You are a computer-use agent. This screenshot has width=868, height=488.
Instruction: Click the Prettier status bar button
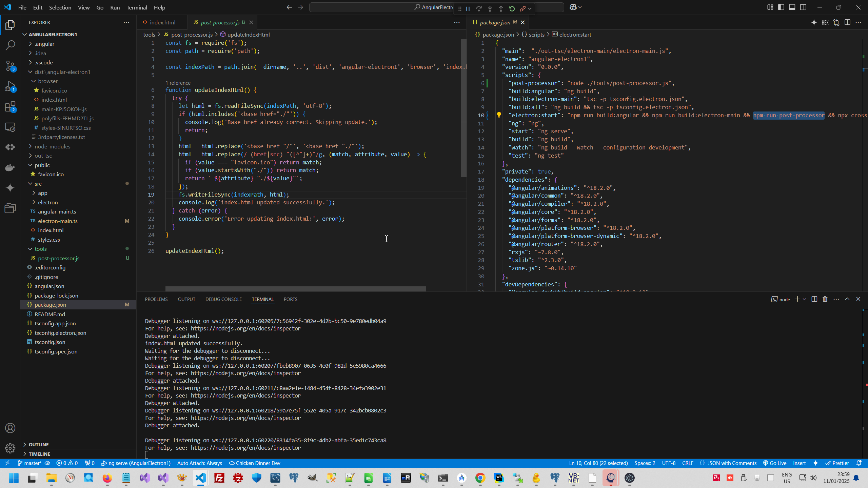coord(837,463)
